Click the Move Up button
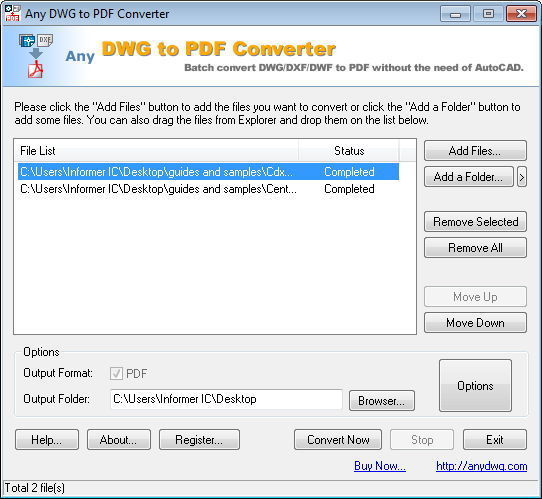The image size is (542, 499). 475,296
